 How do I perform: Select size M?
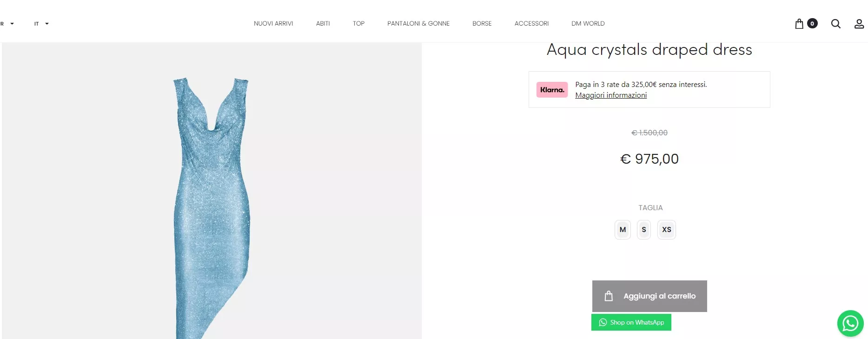(x=623, y=230)
